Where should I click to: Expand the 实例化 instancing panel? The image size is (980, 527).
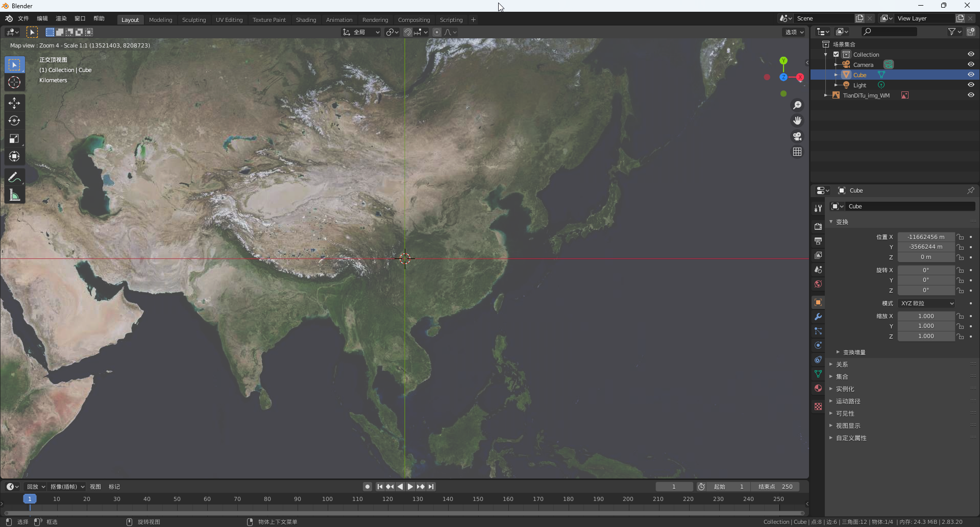[845, 389]
